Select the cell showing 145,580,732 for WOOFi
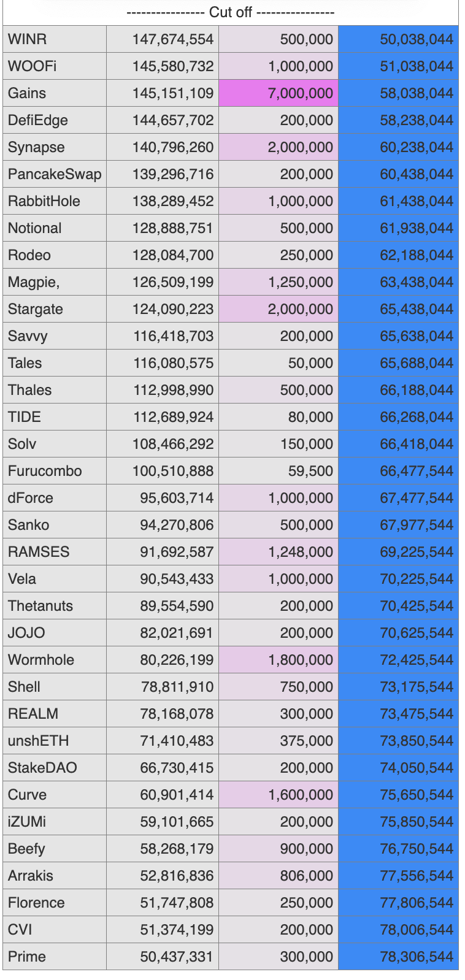 [163, 66]
